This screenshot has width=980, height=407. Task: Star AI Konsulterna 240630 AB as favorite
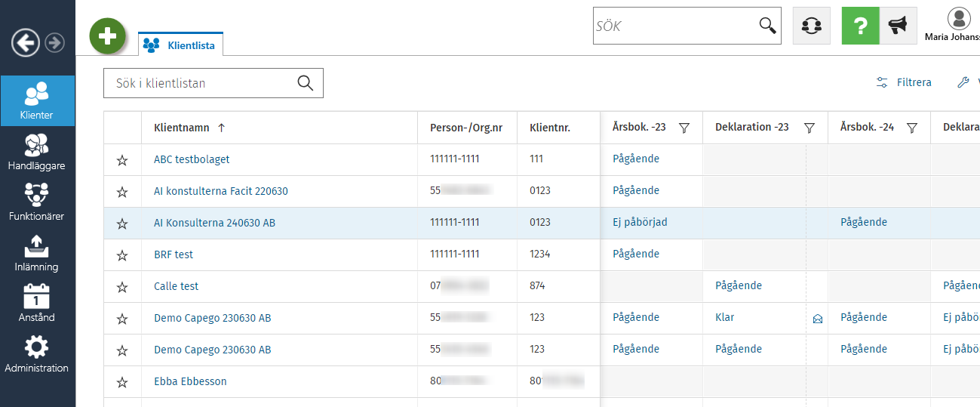click(x=122, y=224)
